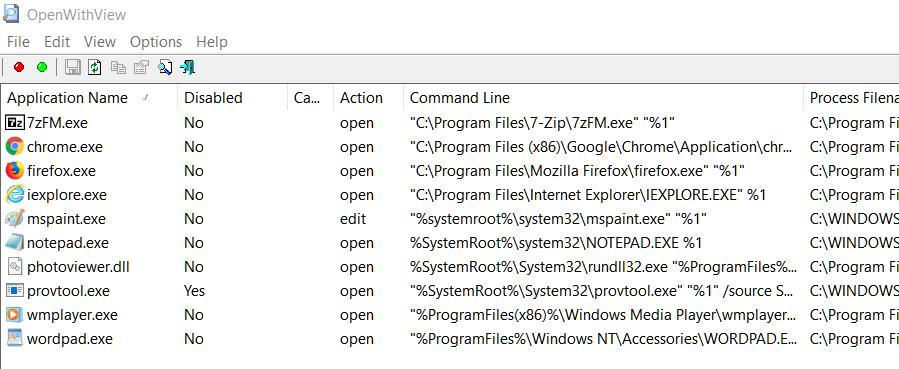The width and height of the screenshot is (899, 369).
Task: Select the provtool.exe disabled row
Action: [450, 291]
